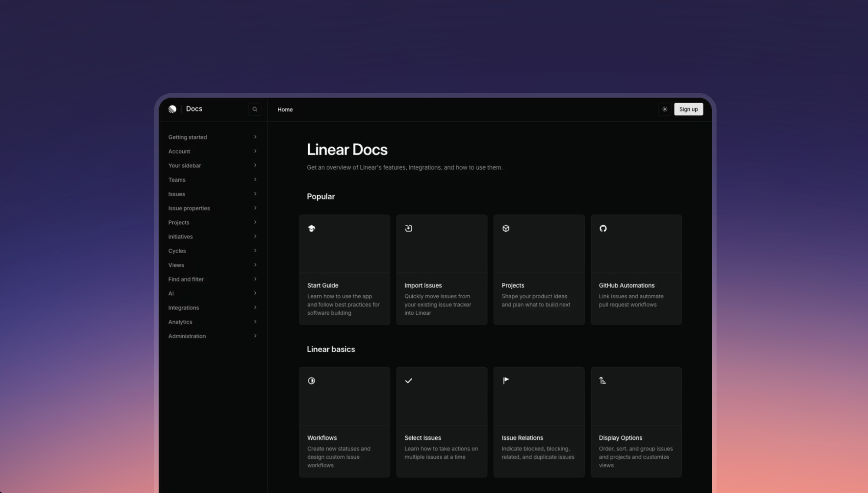Expand the Integrations sidebar chevron
This screenshot has height=493, width=868.
[255, 307]
